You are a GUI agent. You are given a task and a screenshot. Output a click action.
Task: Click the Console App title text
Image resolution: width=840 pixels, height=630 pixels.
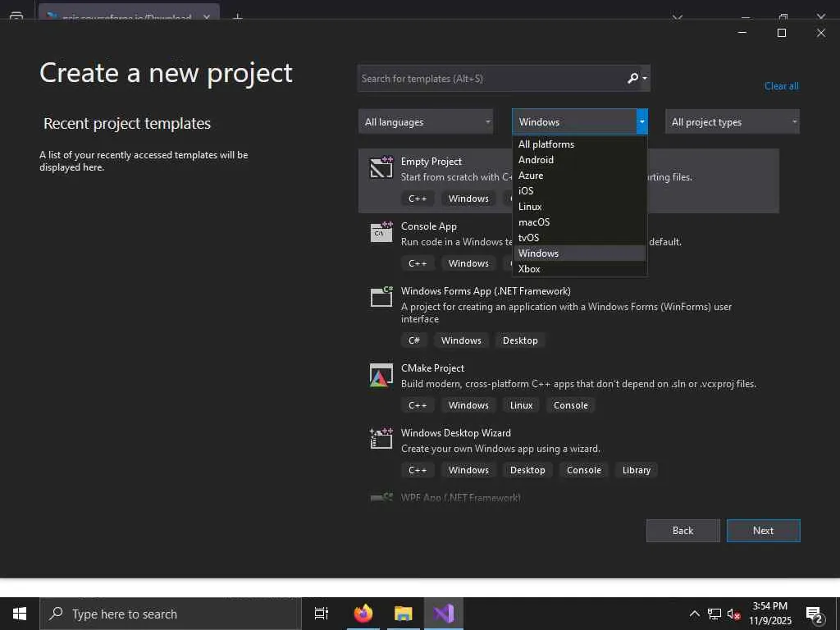[428, 226]
